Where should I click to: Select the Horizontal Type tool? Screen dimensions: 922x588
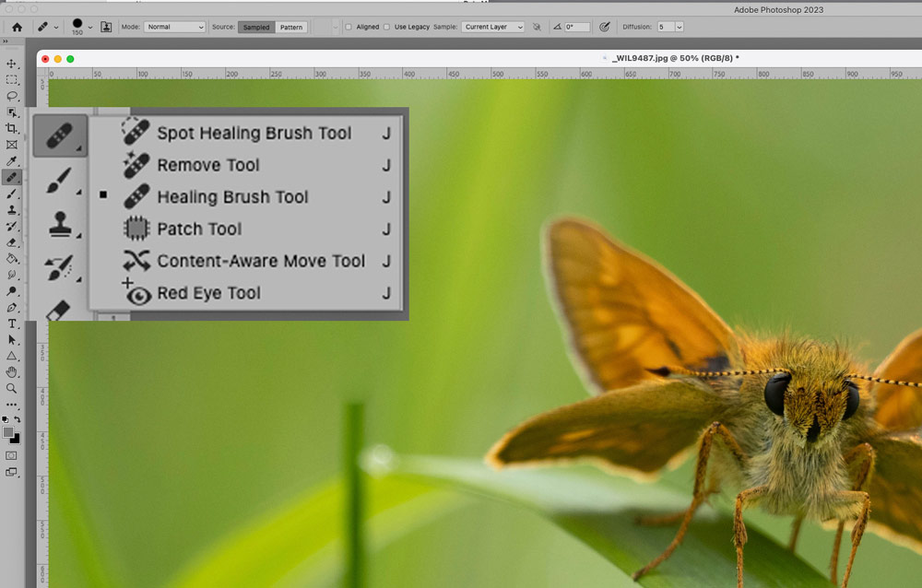pyautogui.click(x=11, y=323)
